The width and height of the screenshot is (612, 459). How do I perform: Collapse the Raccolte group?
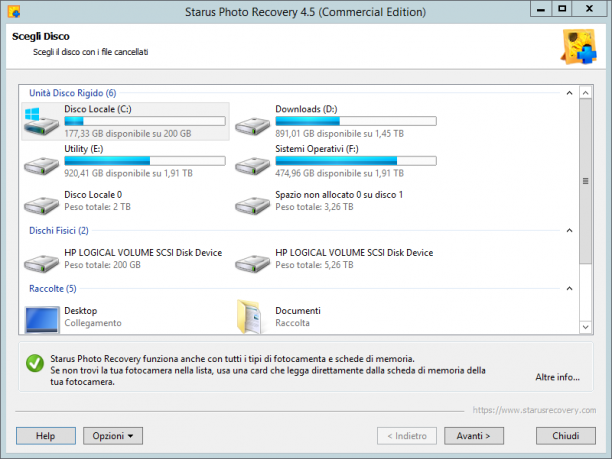tap(569, 288)
